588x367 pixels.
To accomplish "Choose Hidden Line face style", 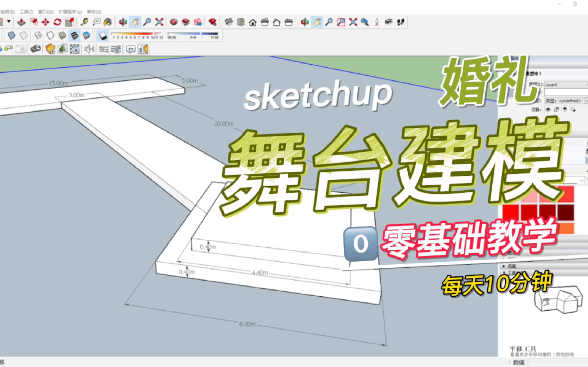I will [x=50, y=35].
